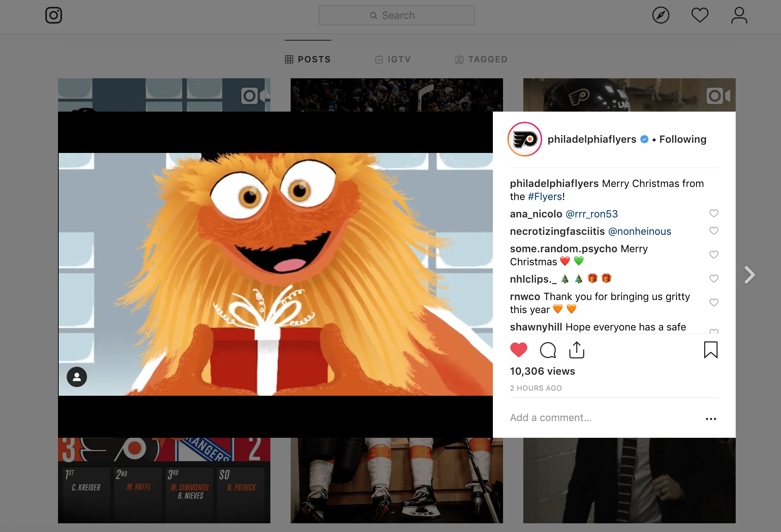Click philadelphiaflyers username in the caption
Image resolution: width=781 pixels, height=532 pixels.
coord(554,183)
